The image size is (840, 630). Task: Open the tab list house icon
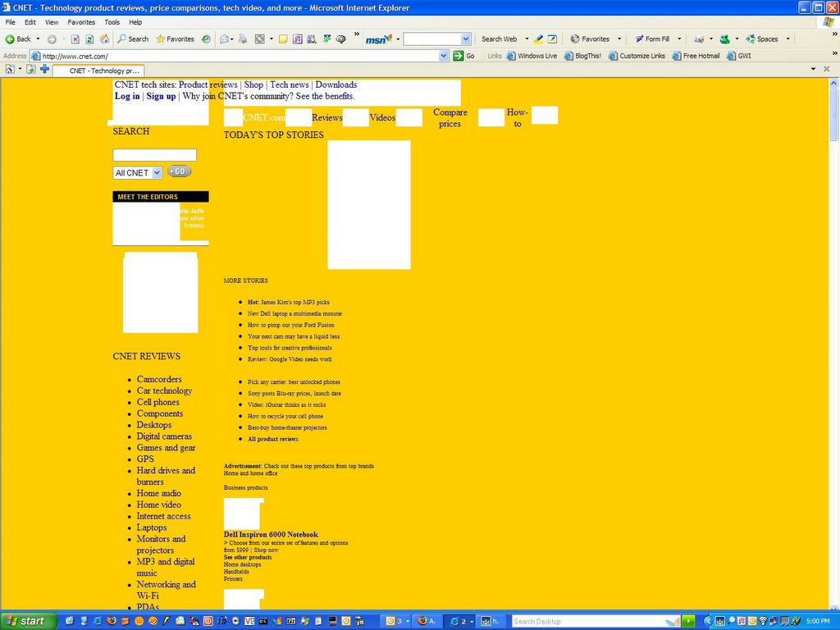[10, 69]
